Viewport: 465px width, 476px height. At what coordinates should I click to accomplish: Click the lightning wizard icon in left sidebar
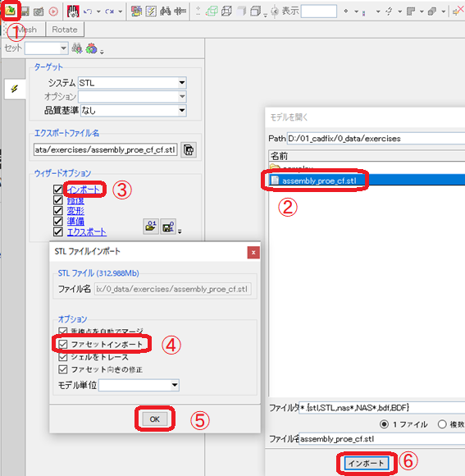click(x=14, y=89)
